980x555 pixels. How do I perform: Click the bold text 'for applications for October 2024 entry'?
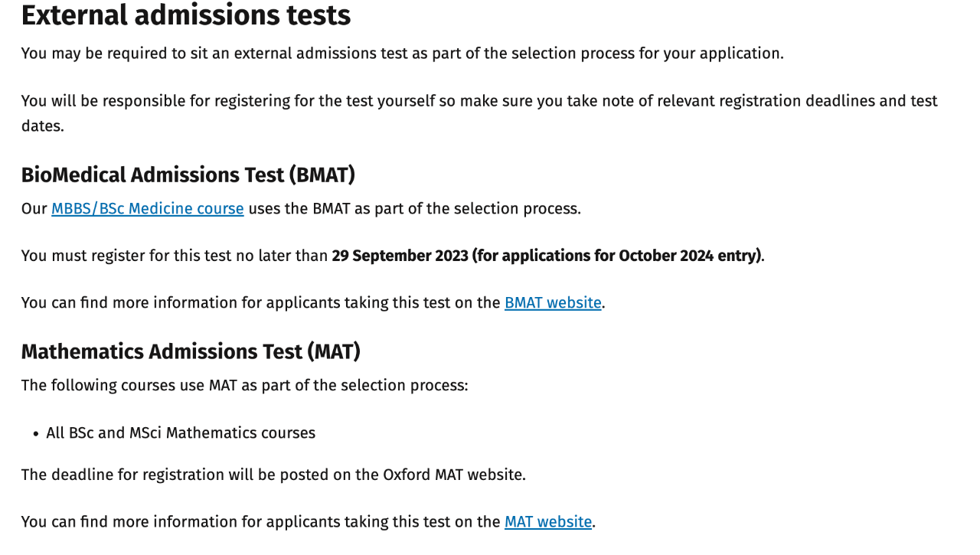tap(616, 256)
